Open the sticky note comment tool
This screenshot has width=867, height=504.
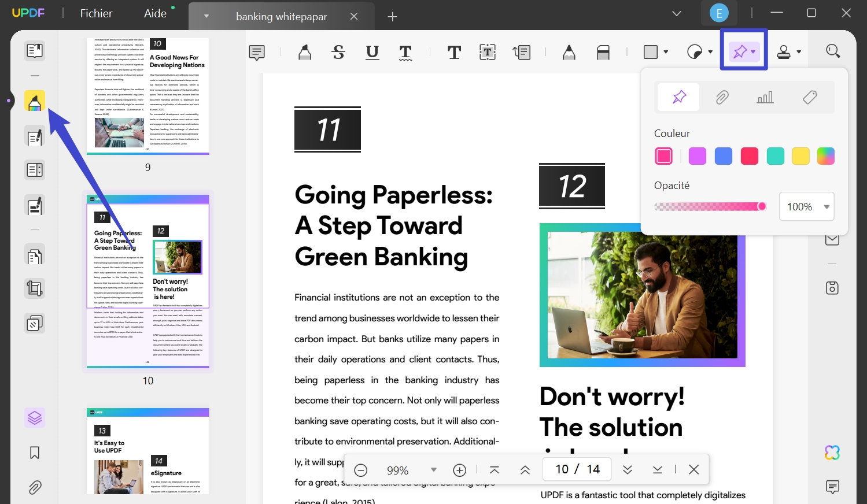(256, 52)
